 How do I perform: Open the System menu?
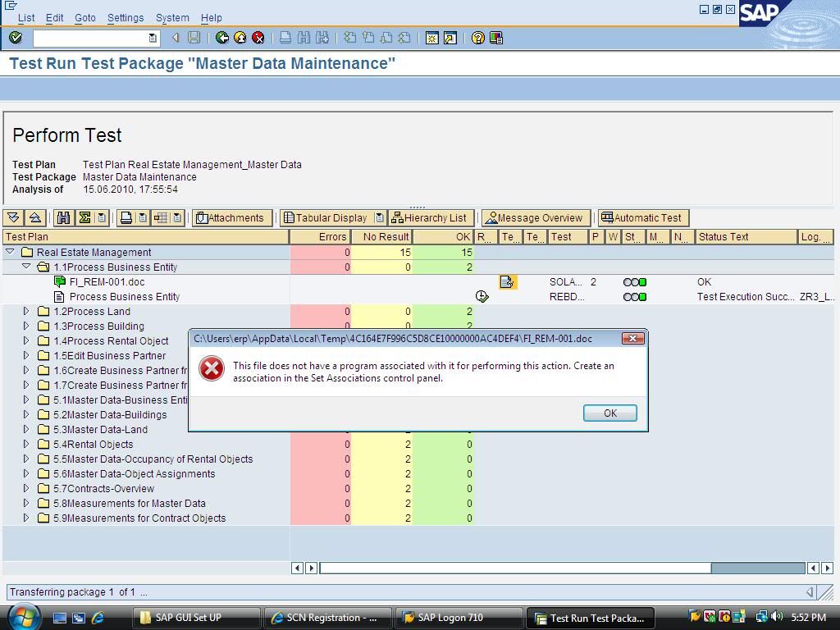point(172,18)
